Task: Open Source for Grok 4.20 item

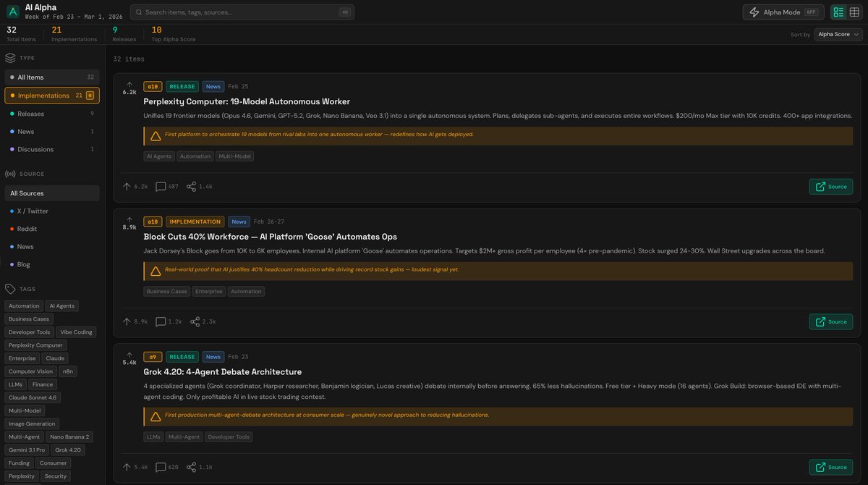Action: coord(830,467)
